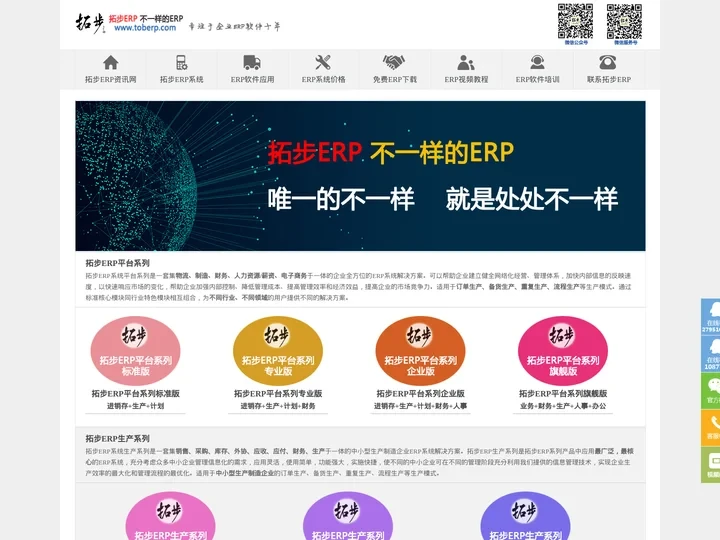Open the magenta 拓步ERP平台系列 旗舰版 circle
The image size is (720, 540).
click(563, 350)
